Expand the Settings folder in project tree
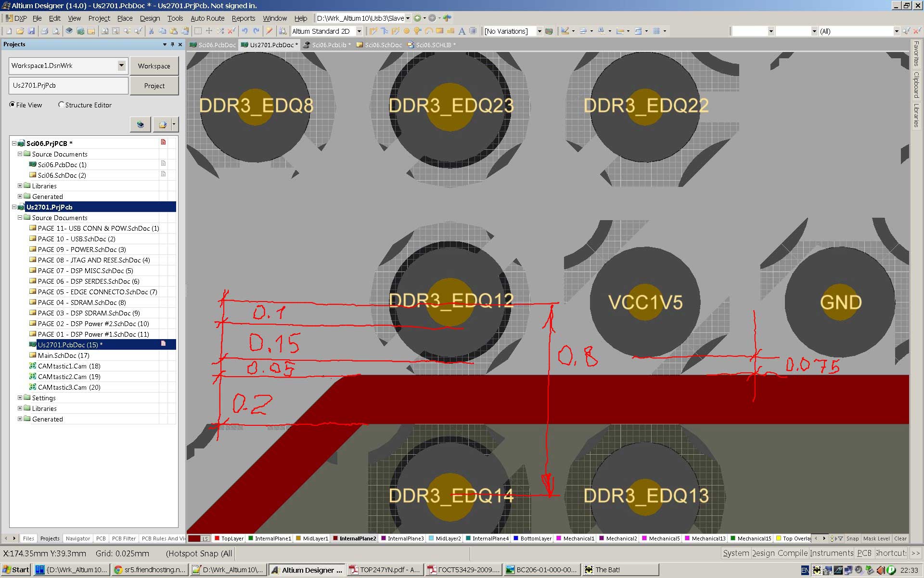924x578 pixels. pos(20,398)
